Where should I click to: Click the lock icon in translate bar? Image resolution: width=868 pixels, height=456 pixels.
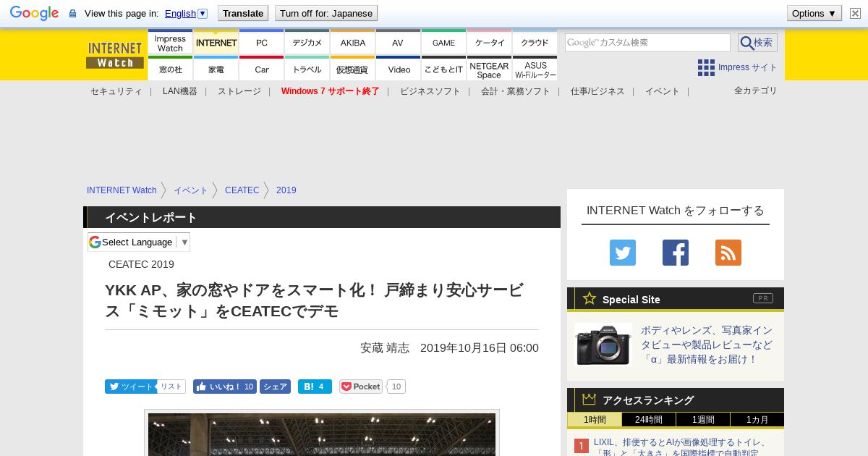click(x=72, y=14)
